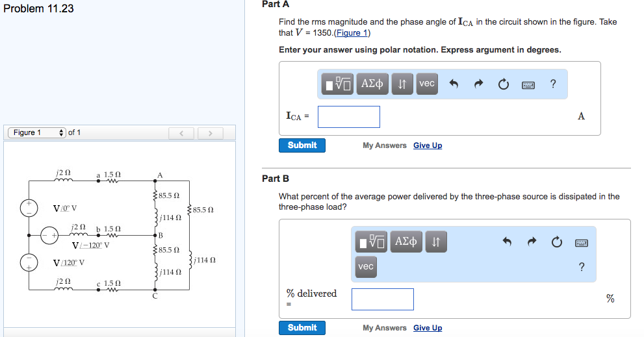This screenshot has height=337, width=644.
Task: Open My Answers for Part A
Action: click(x=385, y=145)
